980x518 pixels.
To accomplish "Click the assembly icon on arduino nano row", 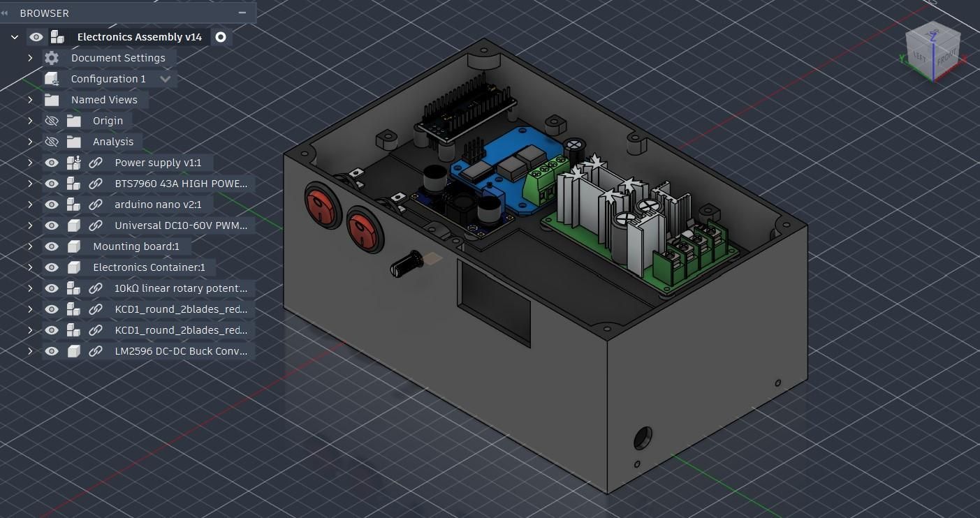I will pos(74,205).
